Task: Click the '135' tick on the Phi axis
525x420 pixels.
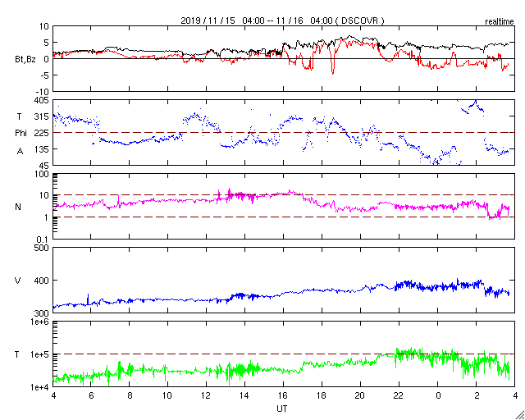Action: tap(43, 149)
